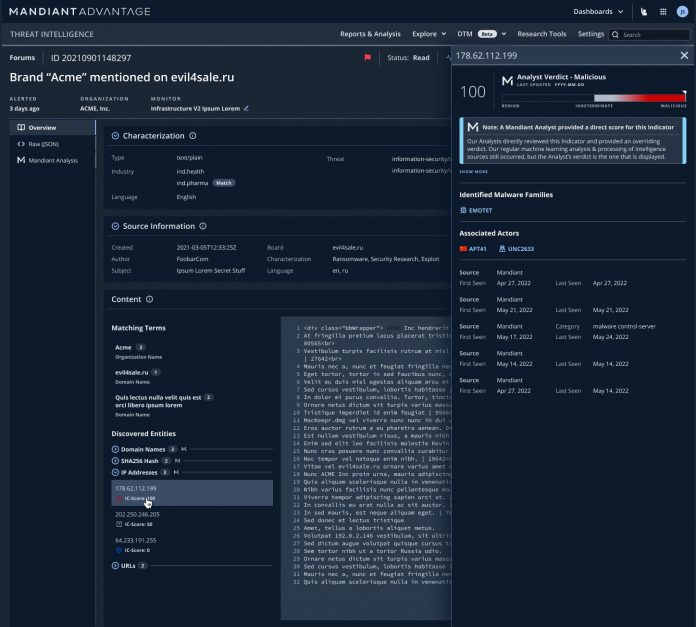696x627 pixels.
Task: Click the Forums breadcrumb link
Action: (x=22, y=58)
